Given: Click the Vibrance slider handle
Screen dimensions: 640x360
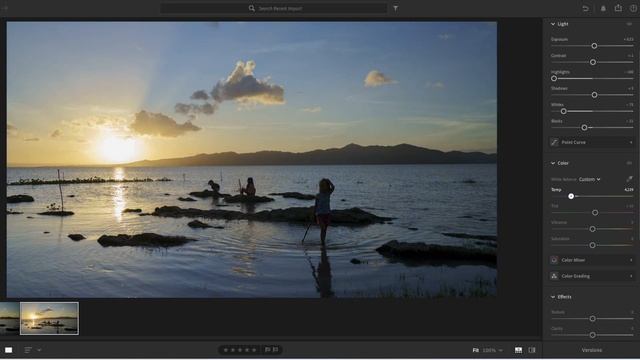Looking at the screenshot, I should coord(592,229).
